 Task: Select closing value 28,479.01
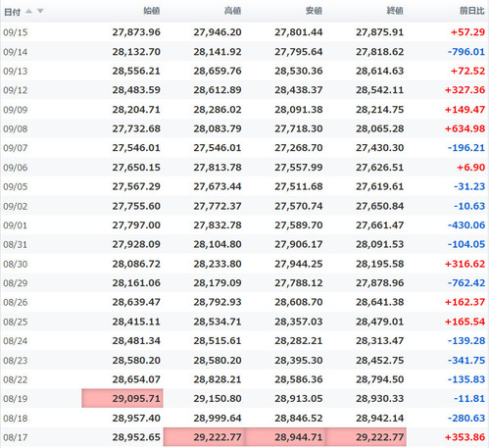[379, 322]
